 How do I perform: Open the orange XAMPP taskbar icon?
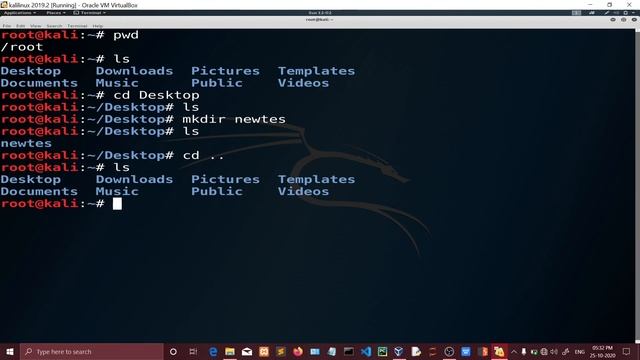[264, 351]
